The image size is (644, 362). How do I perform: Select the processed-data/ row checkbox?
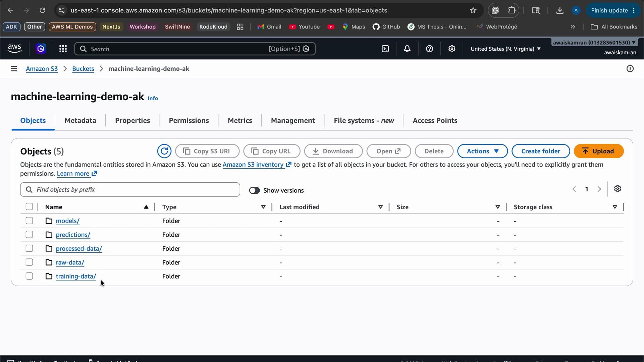29,248
